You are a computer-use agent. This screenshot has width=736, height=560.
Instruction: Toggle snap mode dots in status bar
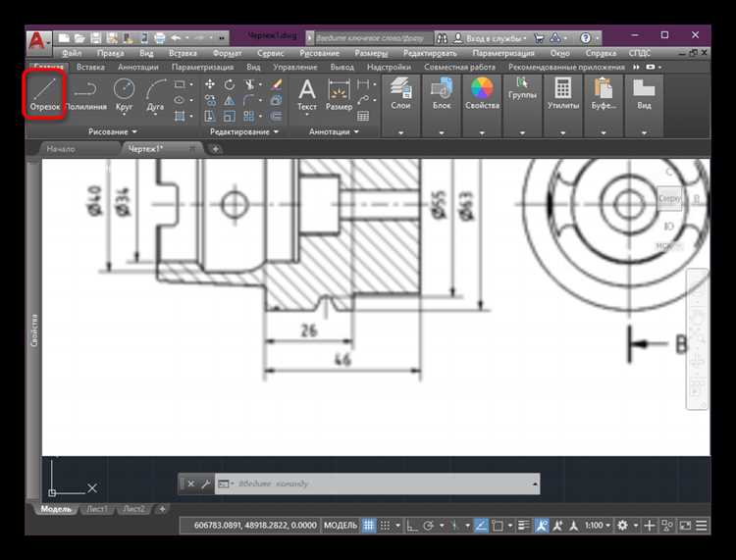385,526
